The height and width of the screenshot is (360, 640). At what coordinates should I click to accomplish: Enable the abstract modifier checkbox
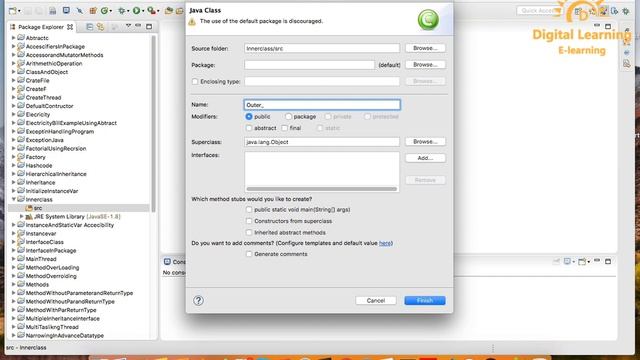tap(249, 128)
